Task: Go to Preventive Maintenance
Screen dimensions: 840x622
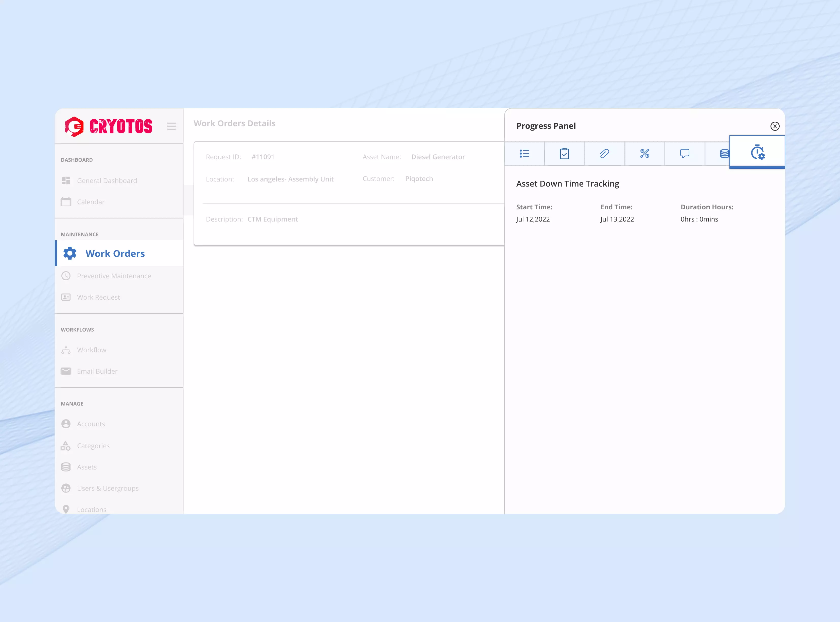Action: [x=114, y=276]
